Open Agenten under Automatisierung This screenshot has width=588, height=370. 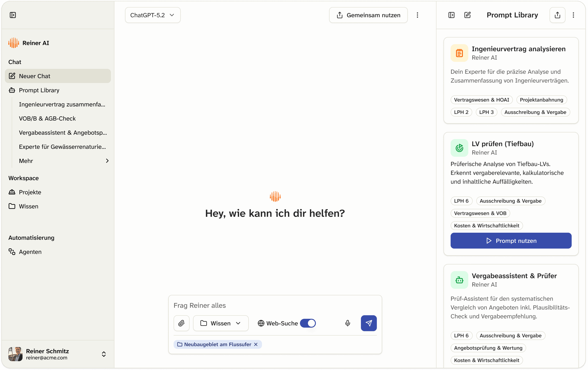tap(30, 252)
